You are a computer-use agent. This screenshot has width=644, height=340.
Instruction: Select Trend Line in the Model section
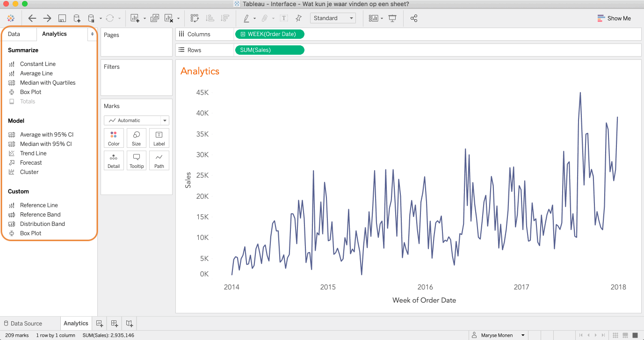click(33, 153)
